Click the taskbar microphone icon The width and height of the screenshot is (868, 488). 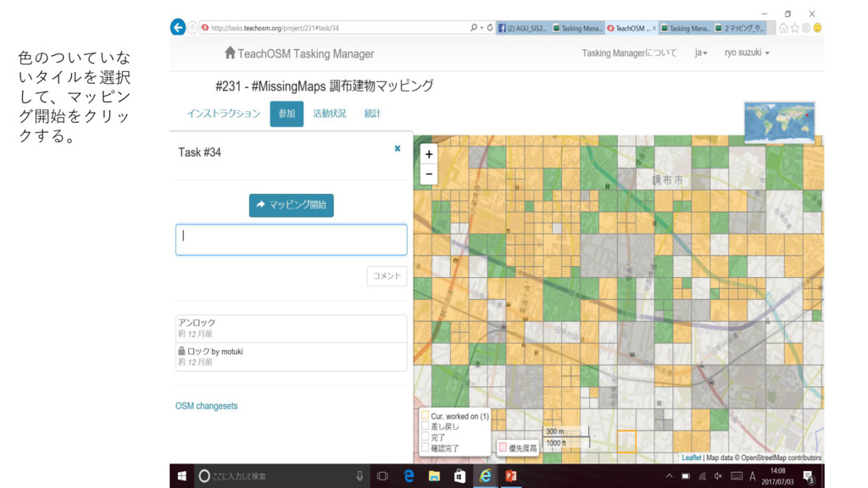(x=359, y=476)
